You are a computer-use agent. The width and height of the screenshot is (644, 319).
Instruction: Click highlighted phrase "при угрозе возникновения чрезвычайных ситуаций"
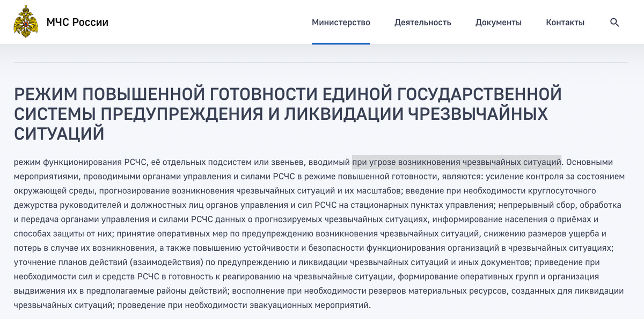457,162
